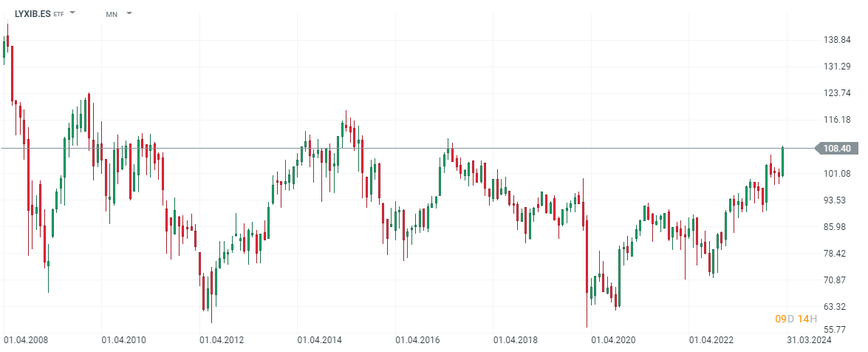Select the 31.03.2024 date marker
The width and height of the screenshot is (868, 352).
click(810, 340)
